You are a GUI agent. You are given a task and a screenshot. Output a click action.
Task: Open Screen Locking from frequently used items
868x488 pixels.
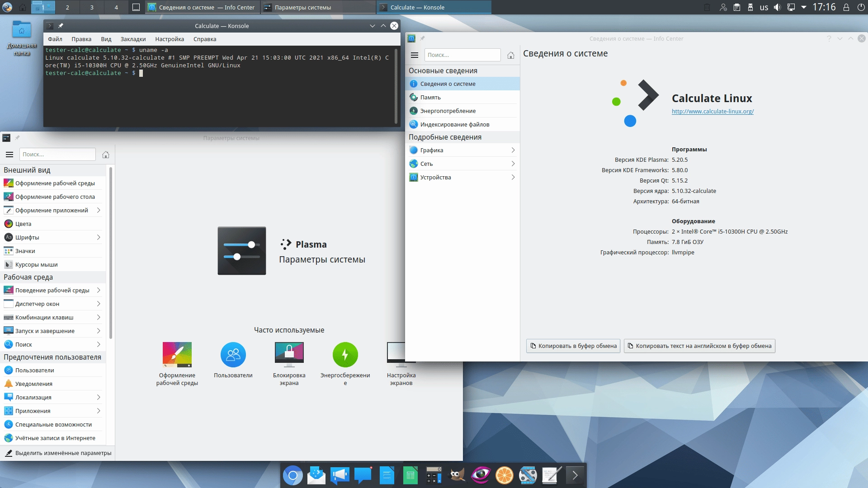click(289, 364)
